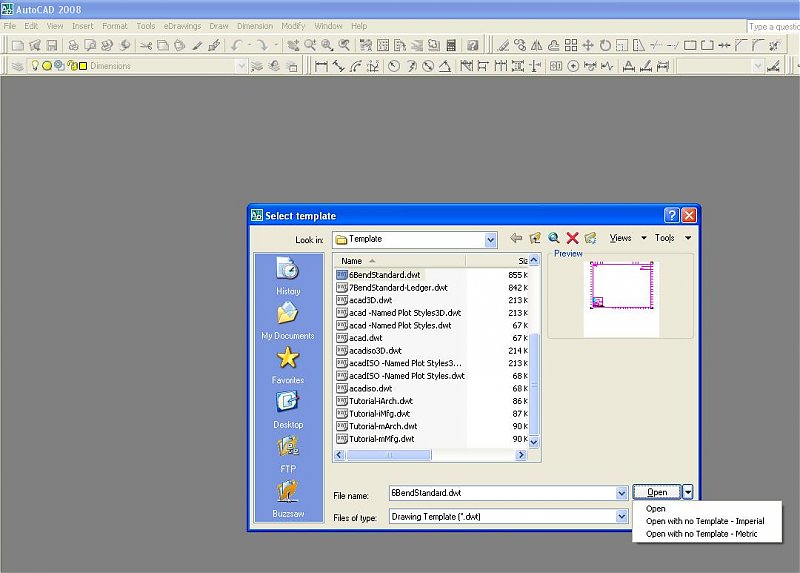Viewport: 800px width, 573px height.
Task: Click the Angular dimension icon
Action: pyautogui.click(x=445, y=66)
